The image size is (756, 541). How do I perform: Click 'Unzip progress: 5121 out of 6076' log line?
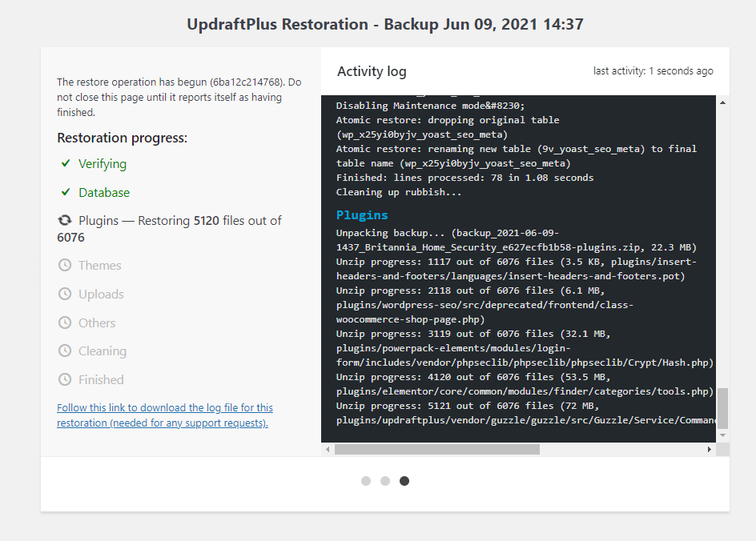(526, 413)
